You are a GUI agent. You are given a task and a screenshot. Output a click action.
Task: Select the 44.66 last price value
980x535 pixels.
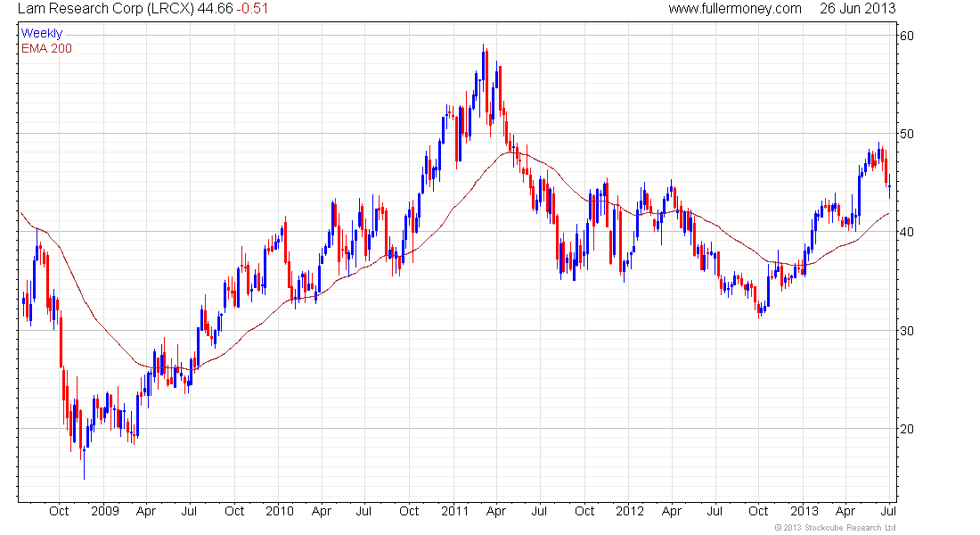point(215,9)
